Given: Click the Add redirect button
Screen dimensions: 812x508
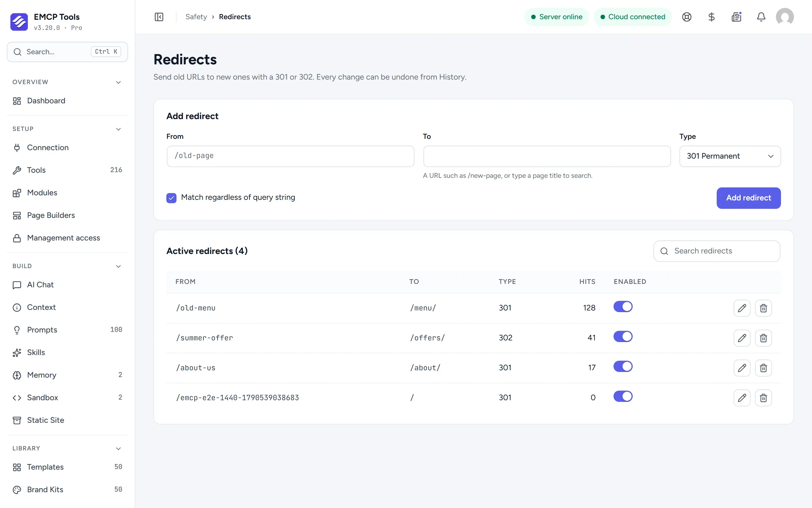Looking at the screenshot, I should click(x=748, y=198).
